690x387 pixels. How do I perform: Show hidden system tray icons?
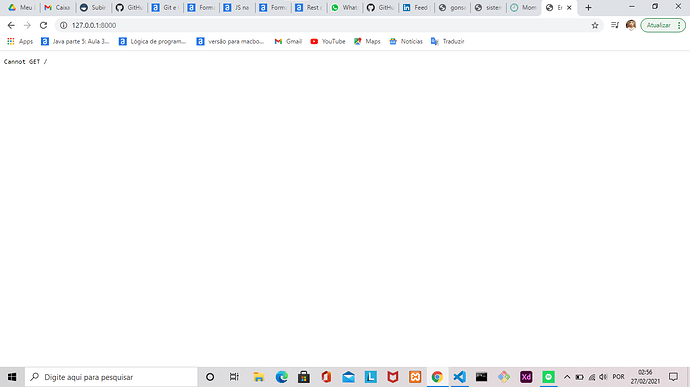(567, 377)
